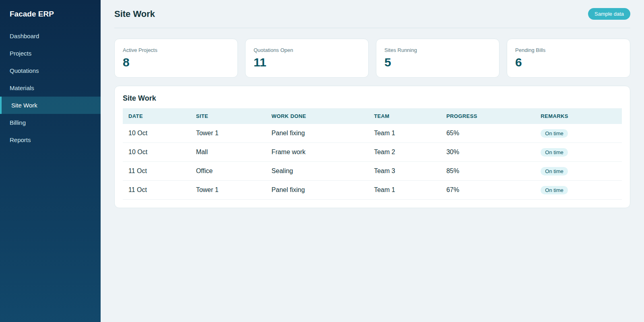The width and height of the screenshot is (644, 322).
Task: Click Site Work table section heading
Action: (x=139, y=98)
